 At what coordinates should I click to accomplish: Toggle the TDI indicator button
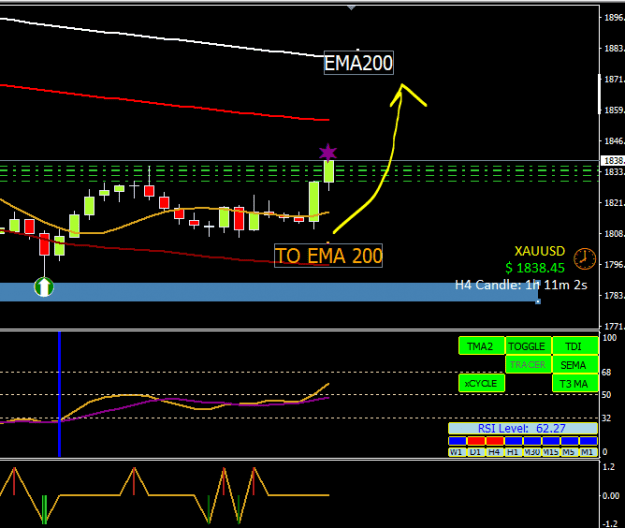[x=575, y=346]
